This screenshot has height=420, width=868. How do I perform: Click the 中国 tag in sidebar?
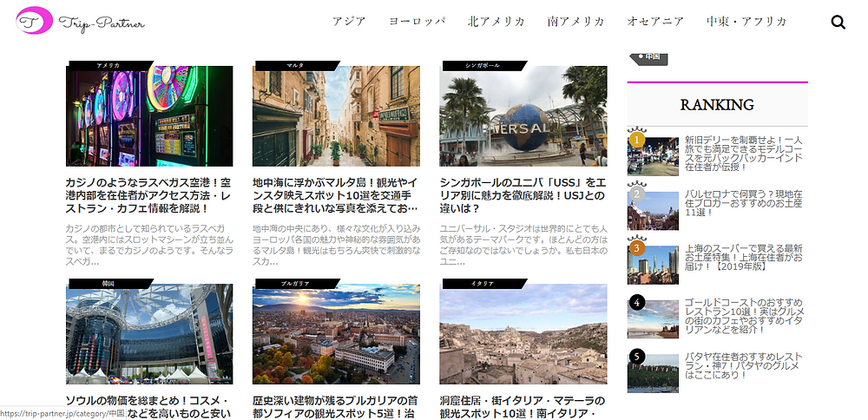point(648,57)
